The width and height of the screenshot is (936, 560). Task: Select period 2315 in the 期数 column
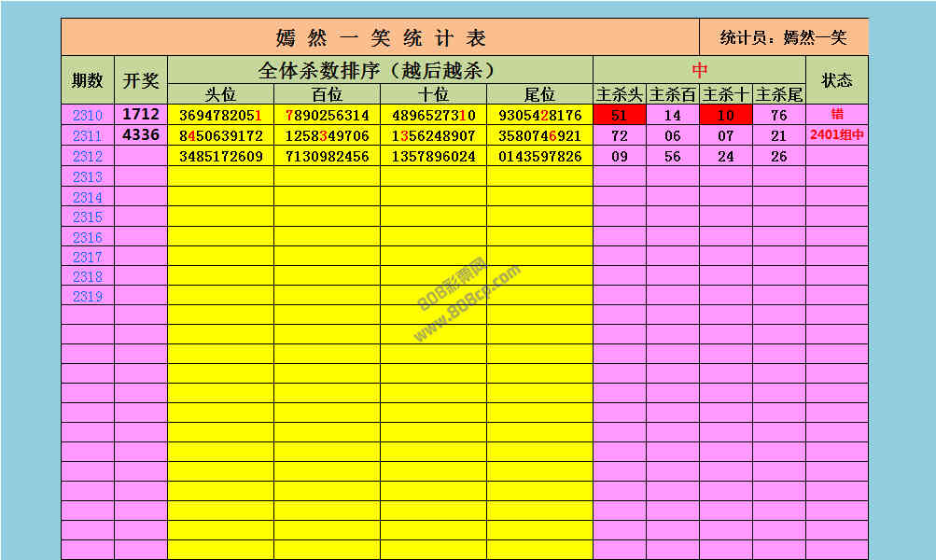[x=87, y=217]
